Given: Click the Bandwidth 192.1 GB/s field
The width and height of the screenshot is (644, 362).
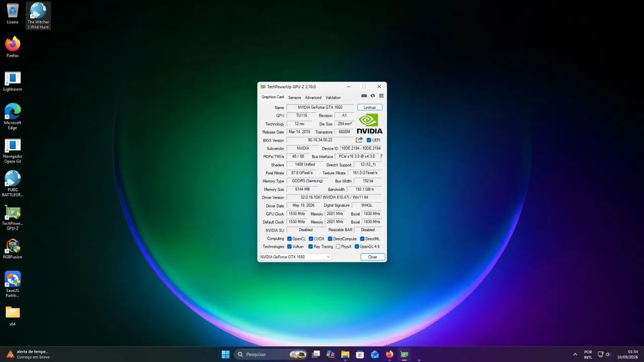Looking at the screenshot, I should pos(365,189).
